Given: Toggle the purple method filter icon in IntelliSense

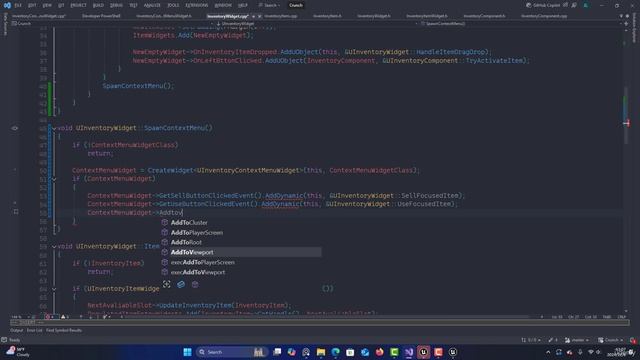Looking at the screenshot, I should pos(195,284).
